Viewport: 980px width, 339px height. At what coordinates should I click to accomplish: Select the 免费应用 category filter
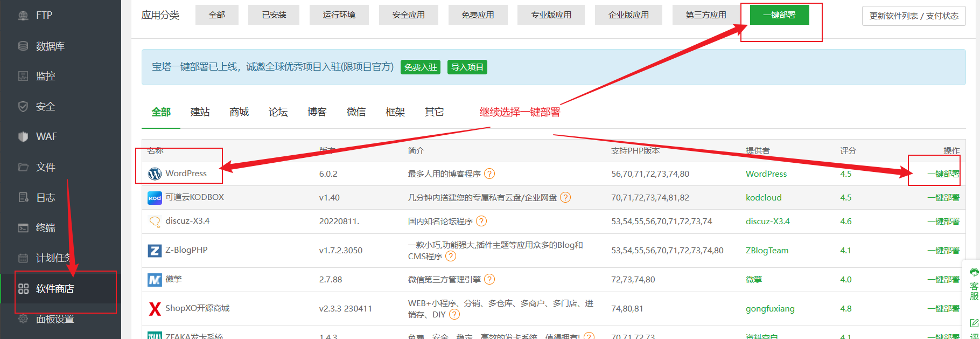(x=478, y=15)
